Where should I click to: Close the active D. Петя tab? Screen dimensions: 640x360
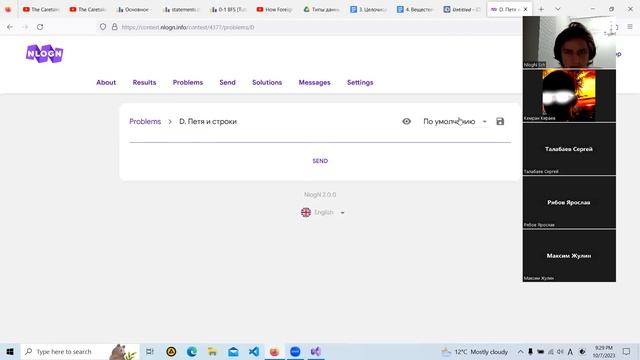point(525,9)
